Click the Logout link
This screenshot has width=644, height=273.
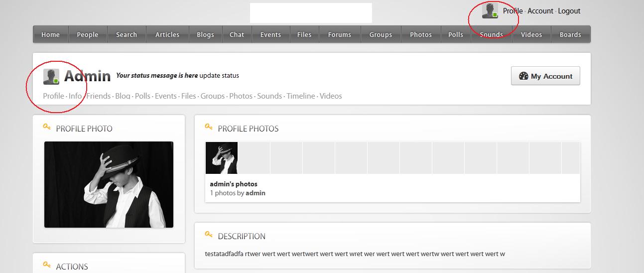pos(569,11)
